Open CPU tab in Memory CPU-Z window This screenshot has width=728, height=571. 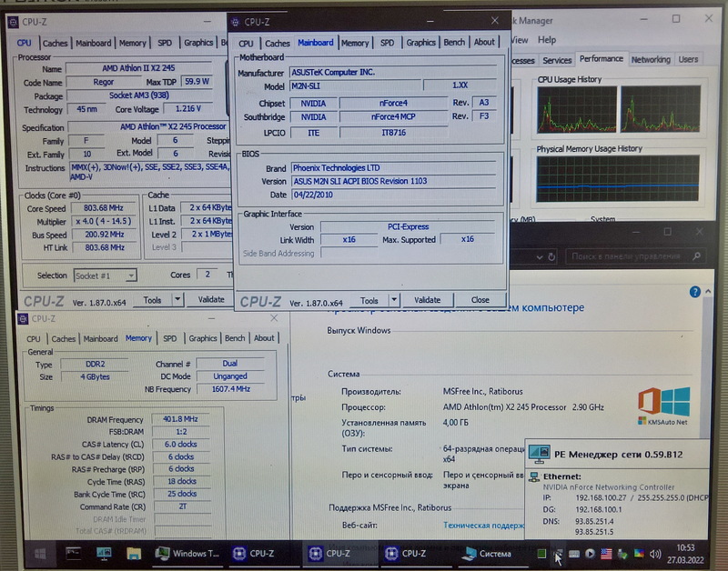click(34, 339)
